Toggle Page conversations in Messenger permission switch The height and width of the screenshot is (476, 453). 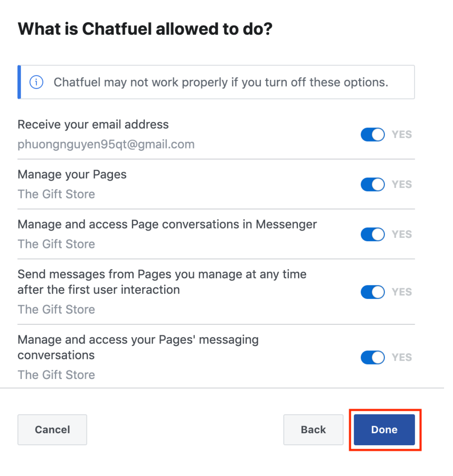(372, 234)
